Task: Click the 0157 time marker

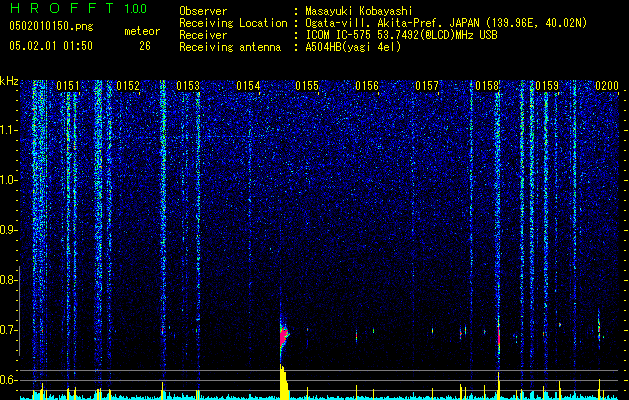Action: (427, 86)
